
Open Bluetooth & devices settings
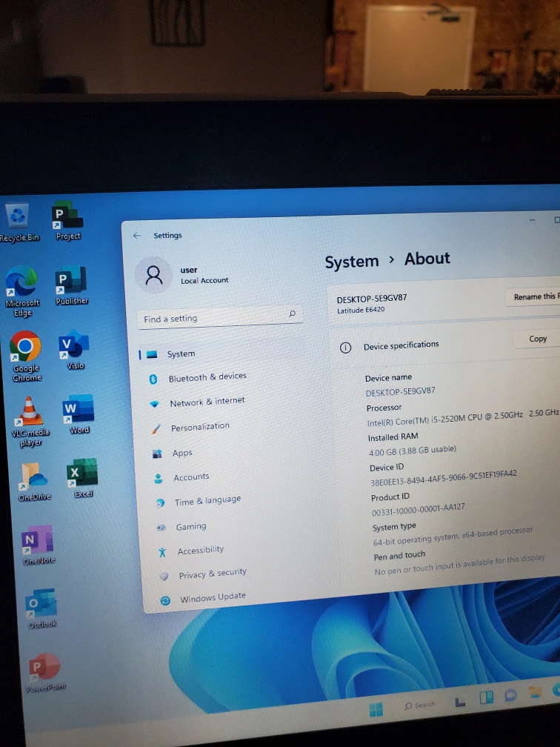coord(207,377)
